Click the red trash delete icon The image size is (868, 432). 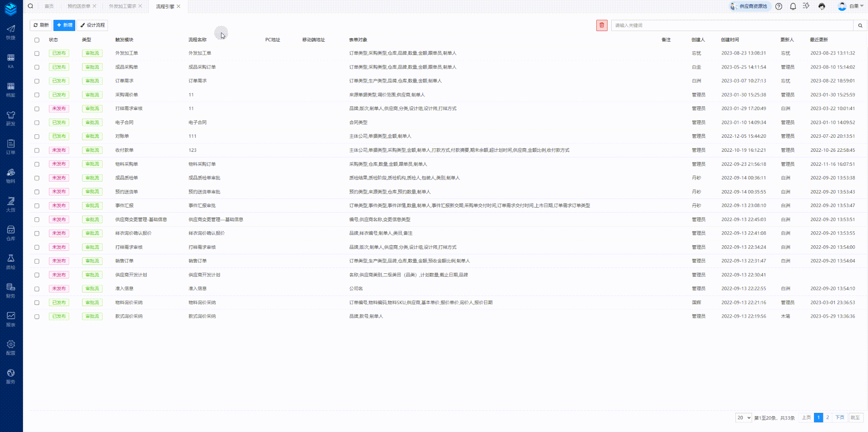tap(601, 26)
